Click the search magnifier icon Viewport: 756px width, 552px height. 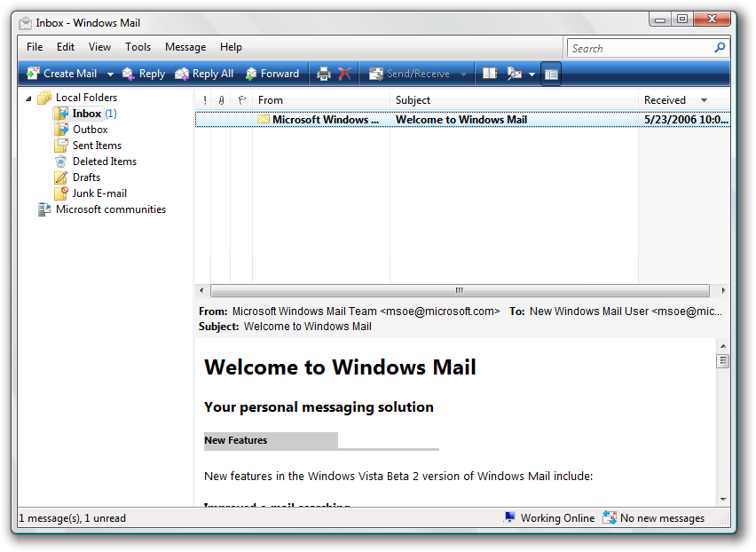pos(720,48)
